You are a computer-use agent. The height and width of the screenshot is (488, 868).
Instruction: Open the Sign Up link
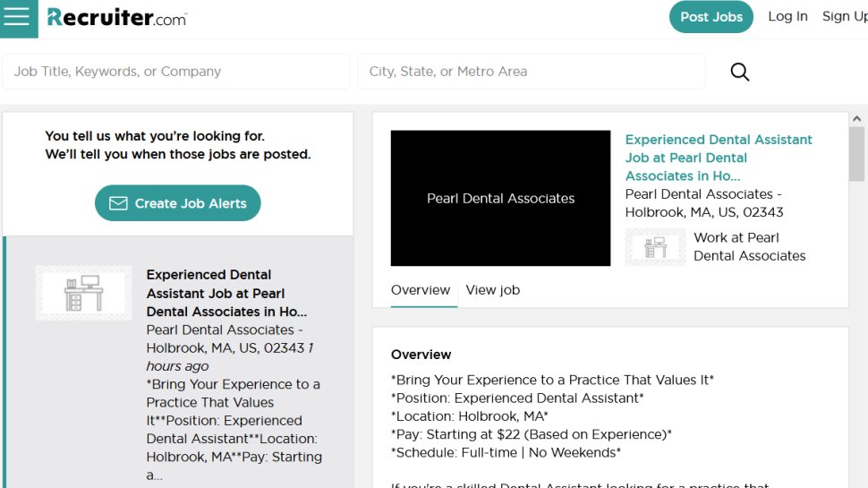[x=845, y=17]
